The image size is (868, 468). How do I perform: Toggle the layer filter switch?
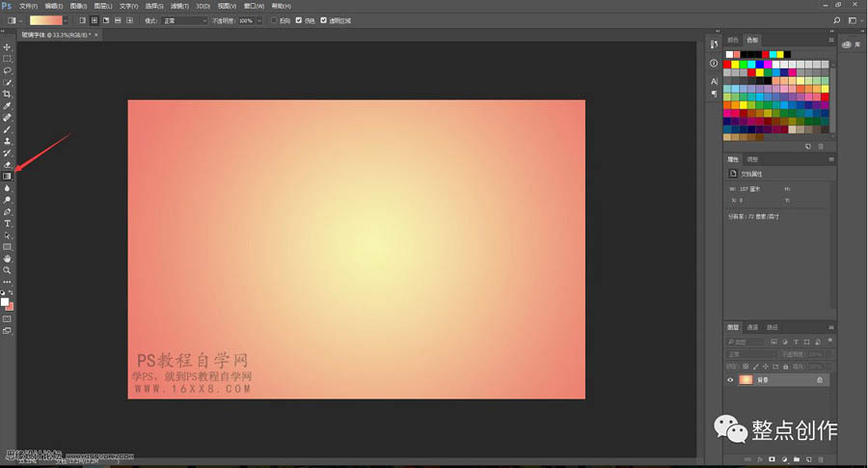[x=829, y=340]
